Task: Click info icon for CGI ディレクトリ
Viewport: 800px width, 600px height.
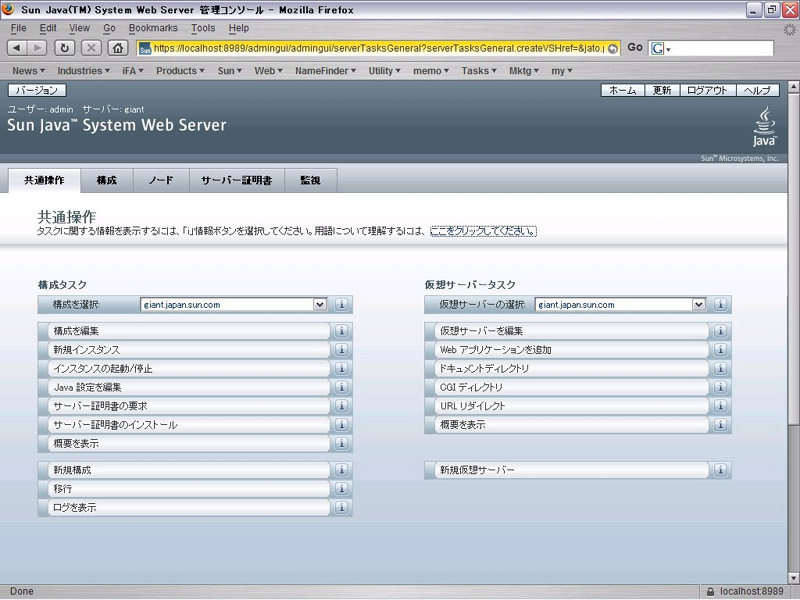Action: coord(720,387)
